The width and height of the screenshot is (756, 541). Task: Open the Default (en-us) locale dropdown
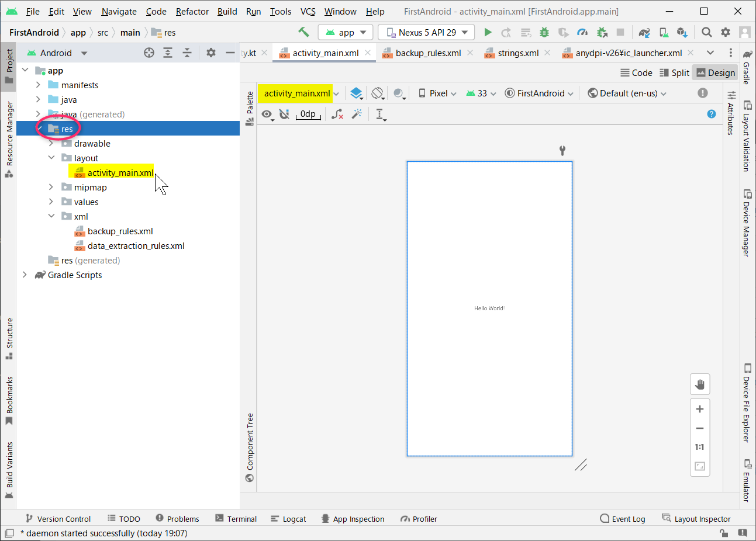[x=626, y=93]
